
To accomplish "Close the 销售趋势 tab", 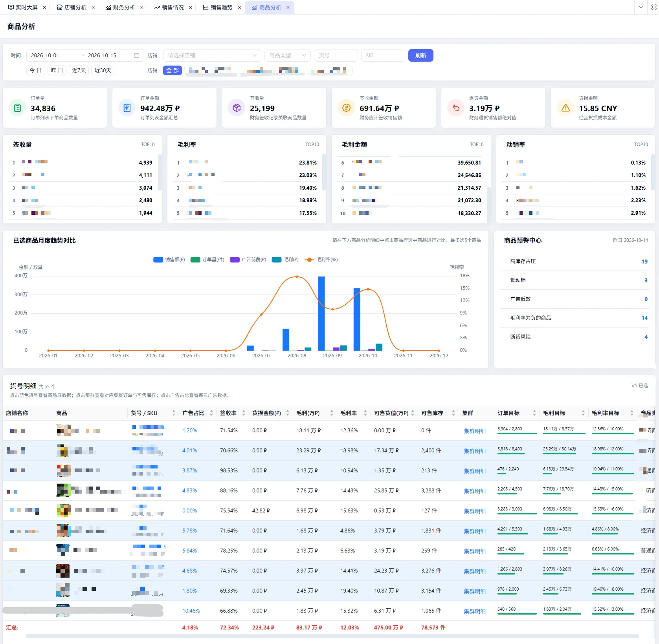I will click(239, 7).
